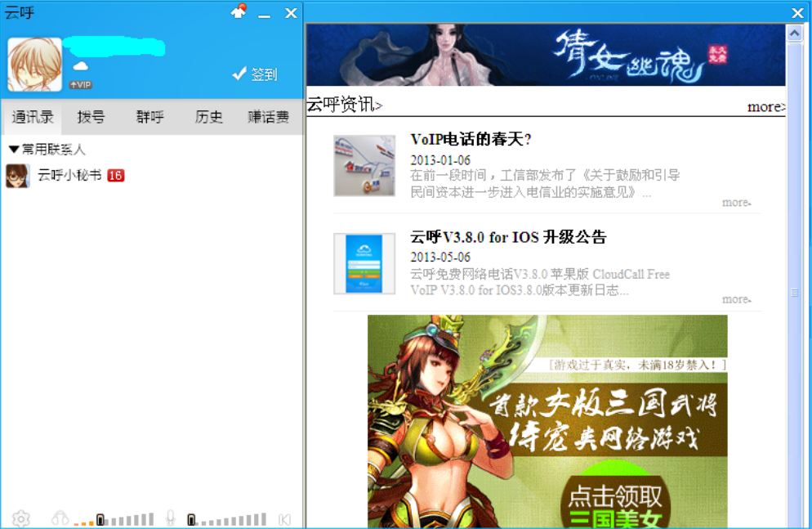Open more news via the more> link
The width and height of the screenshot is (812, 529).
pyautogui.click(x=765, y=105)
